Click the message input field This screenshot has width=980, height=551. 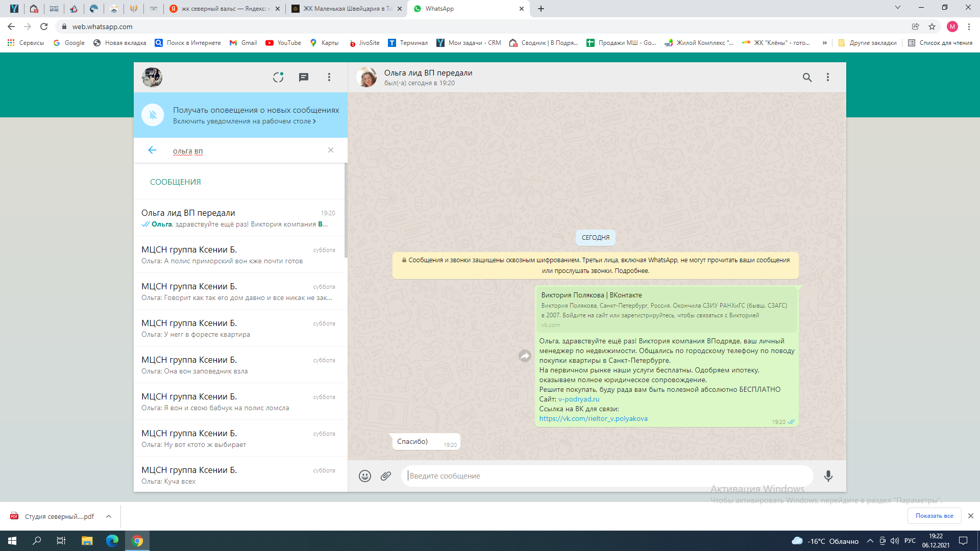(x=606, y=476)
